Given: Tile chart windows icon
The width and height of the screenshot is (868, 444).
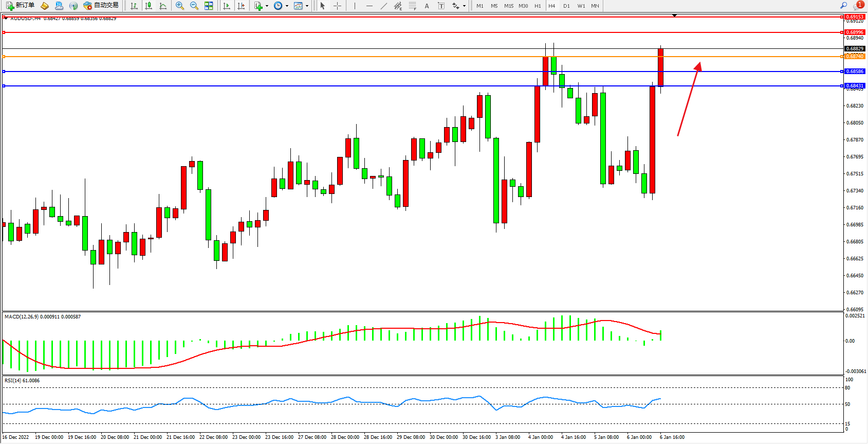Looking at the screenshot, I should [209, 6].
